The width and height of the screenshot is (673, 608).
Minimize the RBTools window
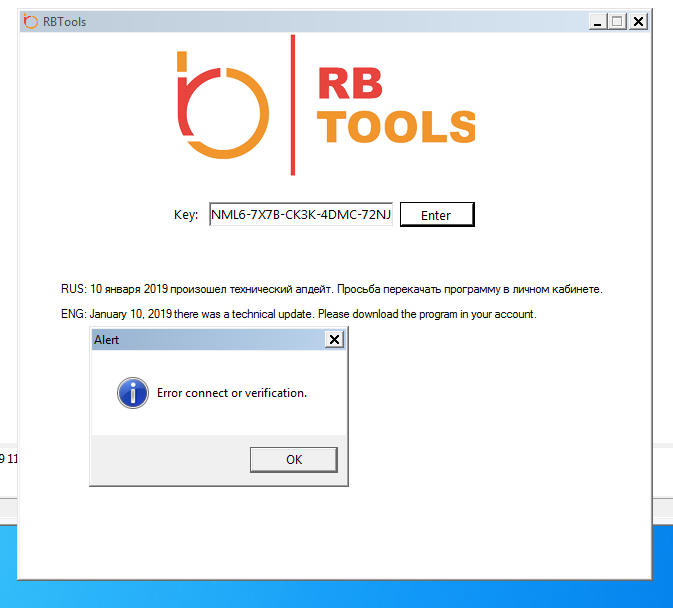pyautogui.click(x=597, y=21)
